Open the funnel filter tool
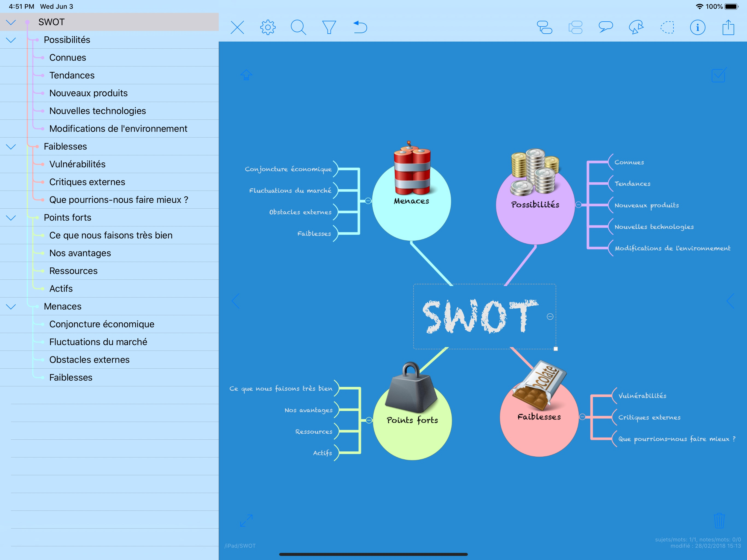 point(329,27)
